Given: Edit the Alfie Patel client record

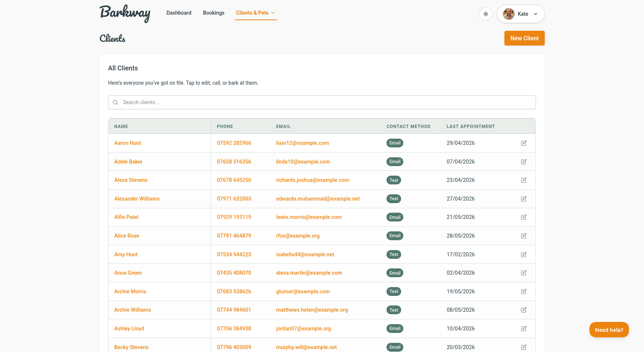Looking at the screenshot, I should click(523, 217).
